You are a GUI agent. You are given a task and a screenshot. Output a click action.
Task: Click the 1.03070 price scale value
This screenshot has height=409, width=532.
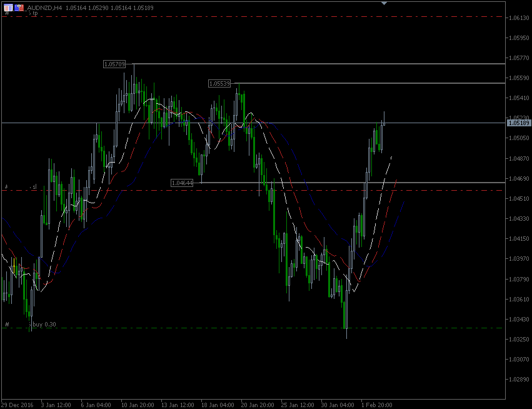point(519,359)
